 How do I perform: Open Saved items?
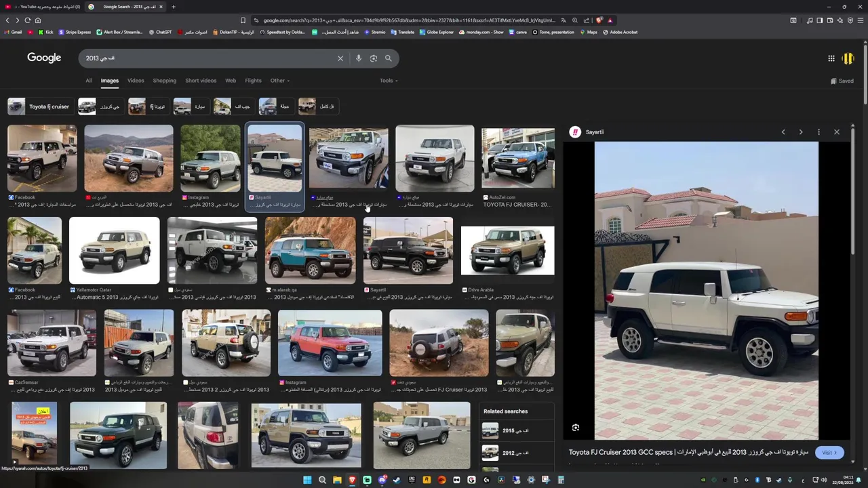point(842,81)
